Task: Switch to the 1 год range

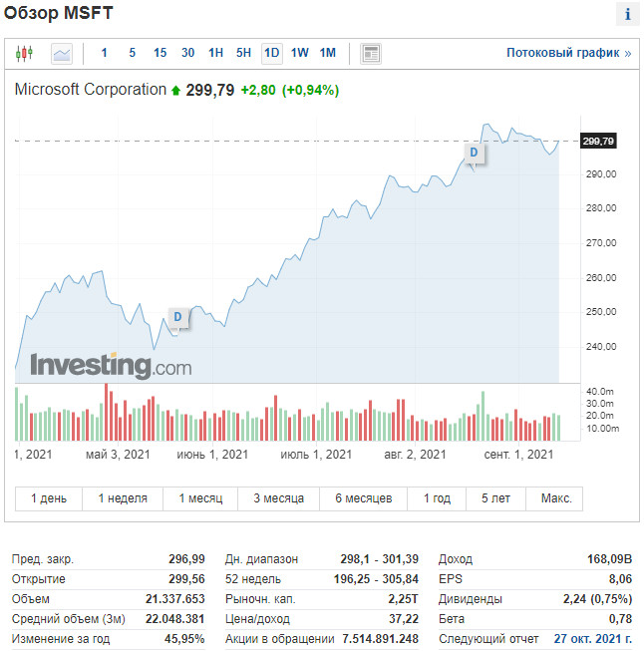Action: [437, 498]
